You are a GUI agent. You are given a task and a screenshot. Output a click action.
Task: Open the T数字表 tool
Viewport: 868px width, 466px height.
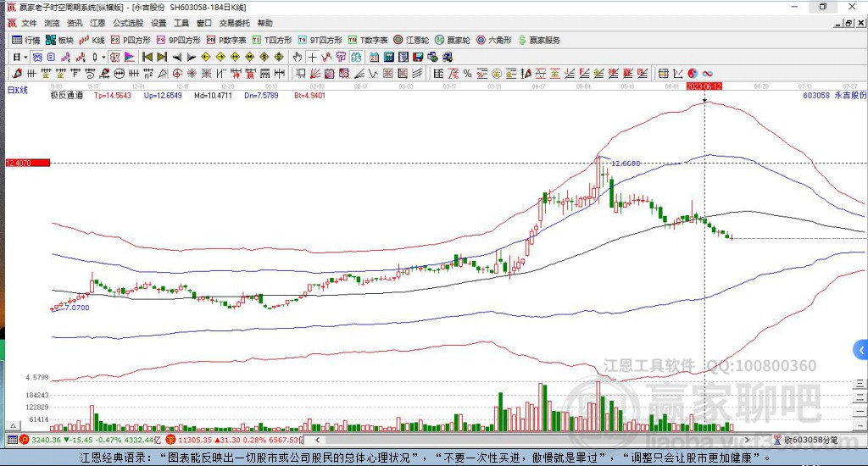click(x=368, y=40)
